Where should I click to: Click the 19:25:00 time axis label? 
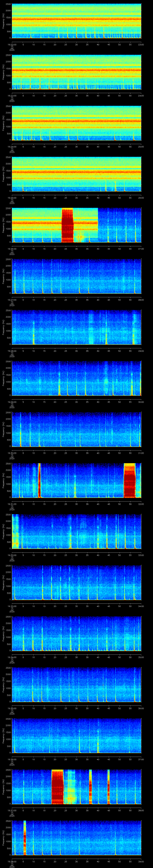coord(12,198)
